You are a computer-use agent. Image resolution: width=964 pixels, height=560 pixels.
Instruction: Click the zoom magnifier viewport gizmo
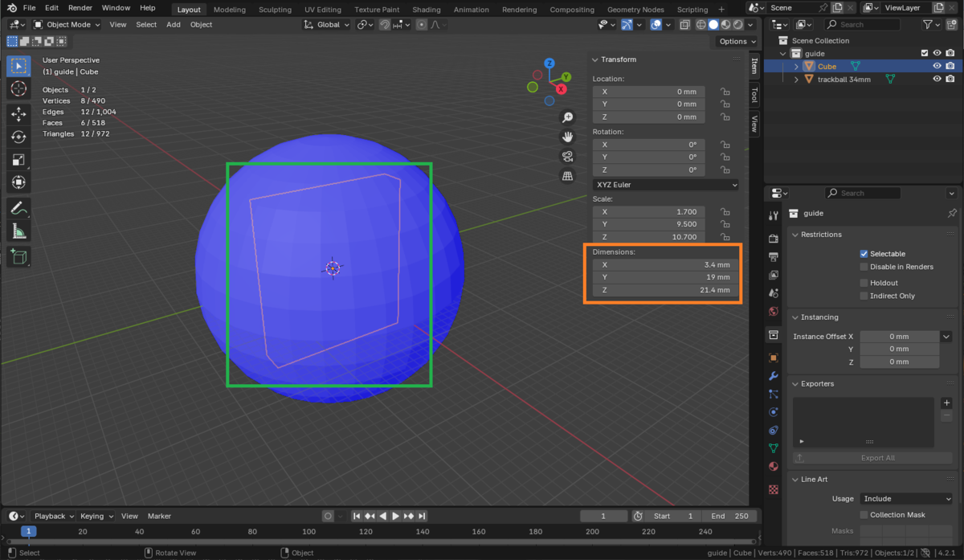[567, 117]
